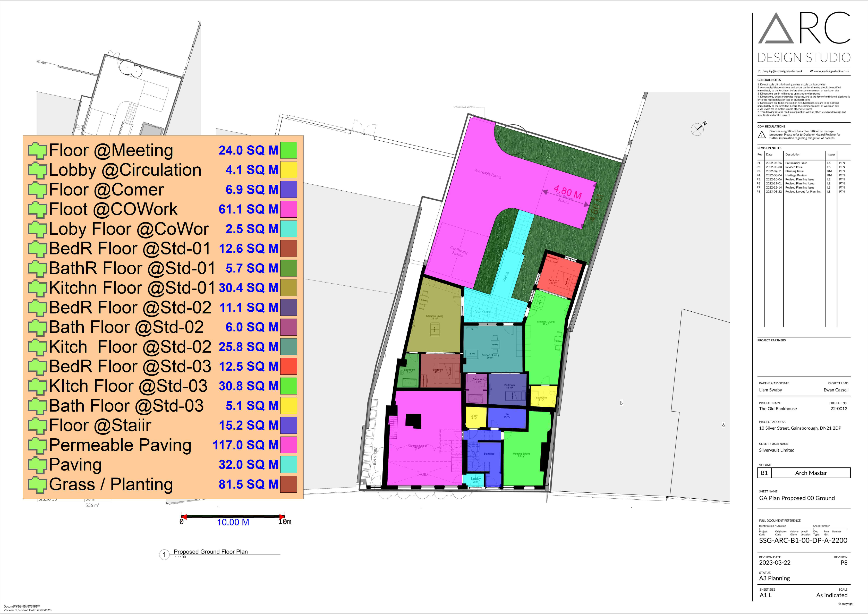Select the cyan swatch beside Paving
The height and width of the screenshot is (614, 868).
[289, 465]
